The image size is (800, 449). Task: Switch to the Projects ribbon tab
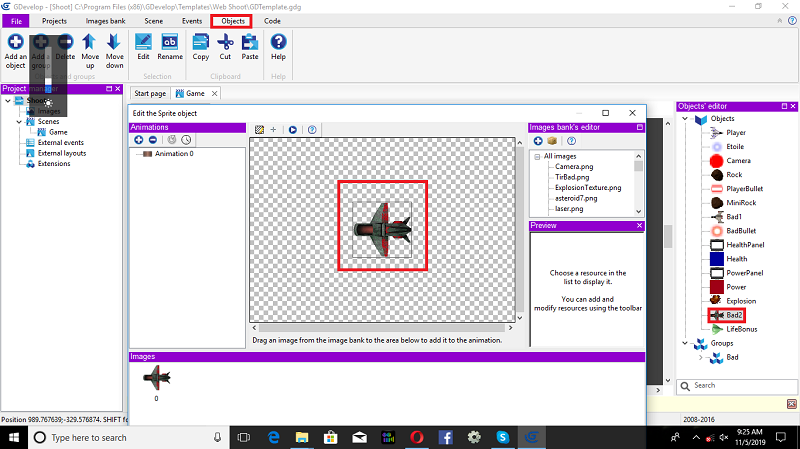pos(54,21)
